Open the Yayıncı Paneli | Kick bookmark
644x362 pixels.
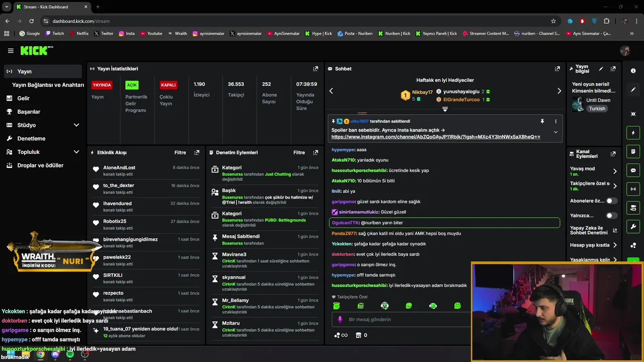(x=435, y=34)
